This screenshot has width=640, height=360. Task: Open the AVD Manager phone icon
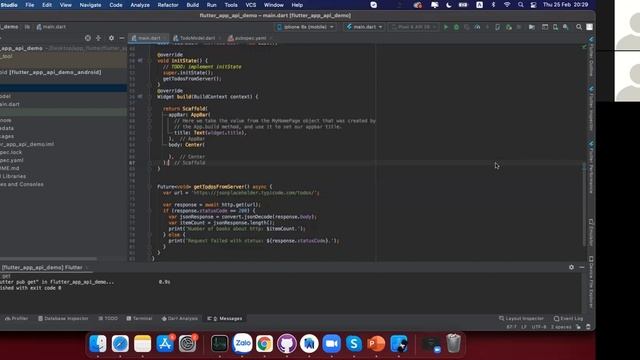(x=498, y=27)
